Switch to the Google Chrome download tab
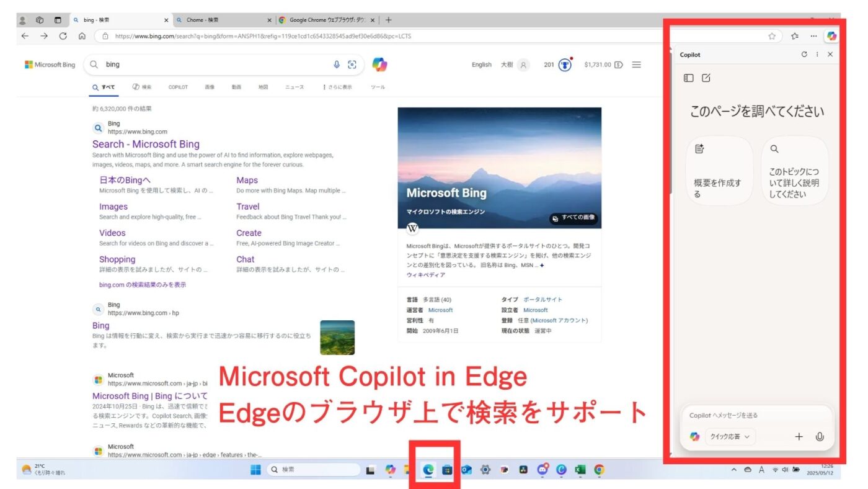This screenshot has width=868, height=489. pos(327,20)
